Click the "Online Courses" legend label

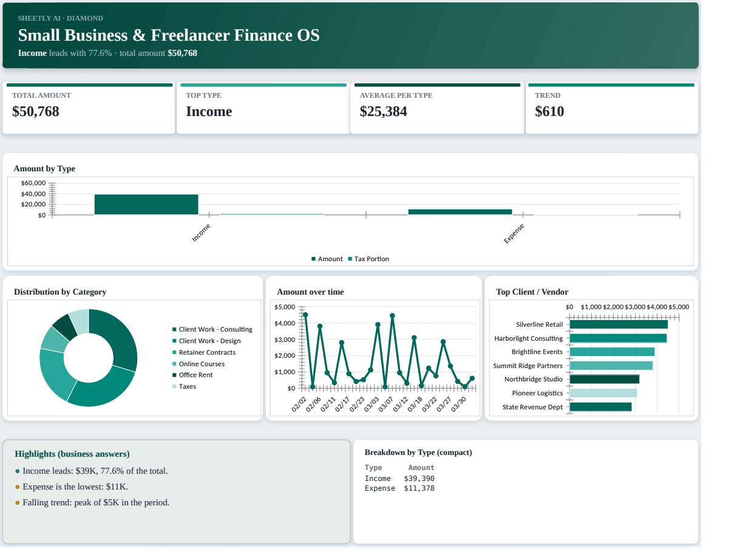(202, 364)
